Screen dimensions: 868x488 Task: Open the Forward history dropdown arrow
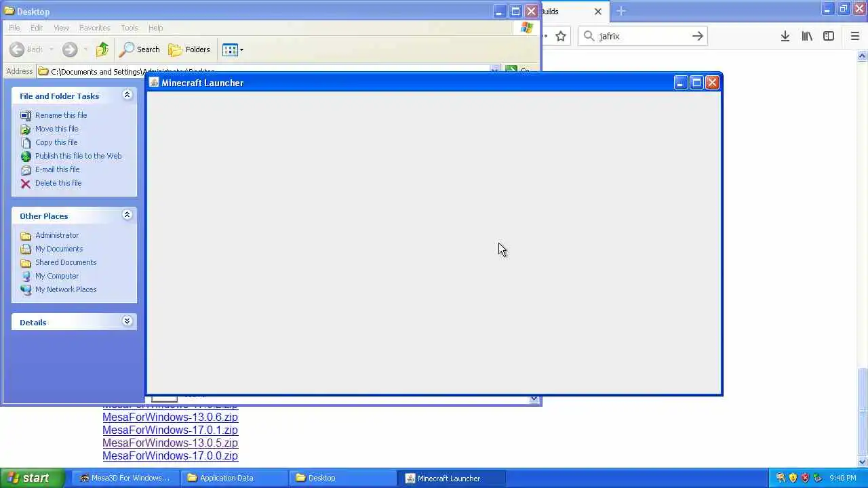click(x=85, y=49)
